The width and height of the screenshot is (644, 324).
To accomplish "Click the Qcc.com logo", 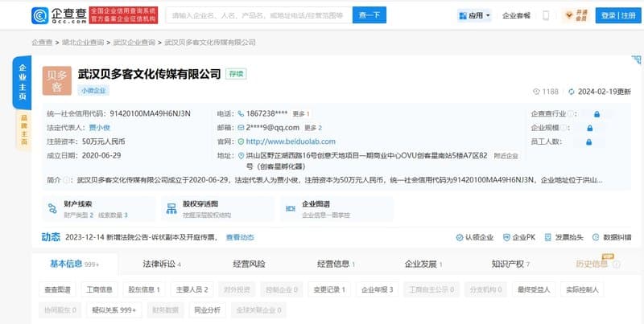I will (x=59, y=15).
